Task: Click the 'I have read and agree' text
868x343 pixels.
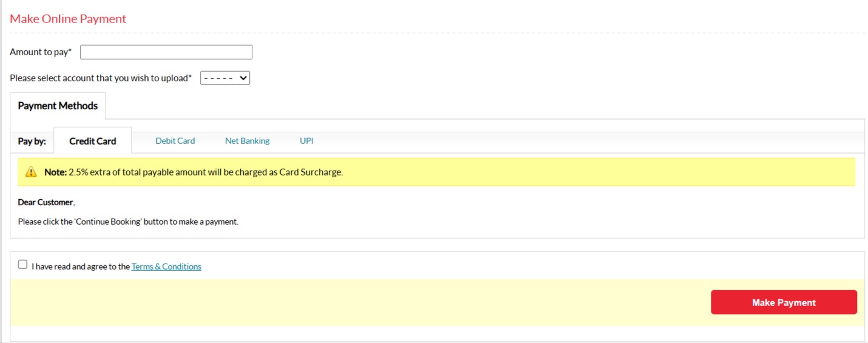Action: tap(81, 267)
